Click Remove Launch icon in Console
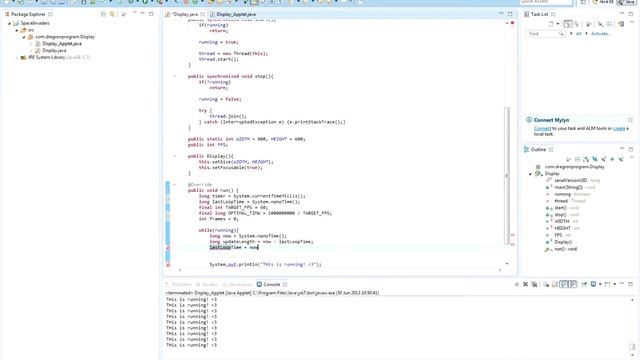640x360 pixels. (525, 284)
